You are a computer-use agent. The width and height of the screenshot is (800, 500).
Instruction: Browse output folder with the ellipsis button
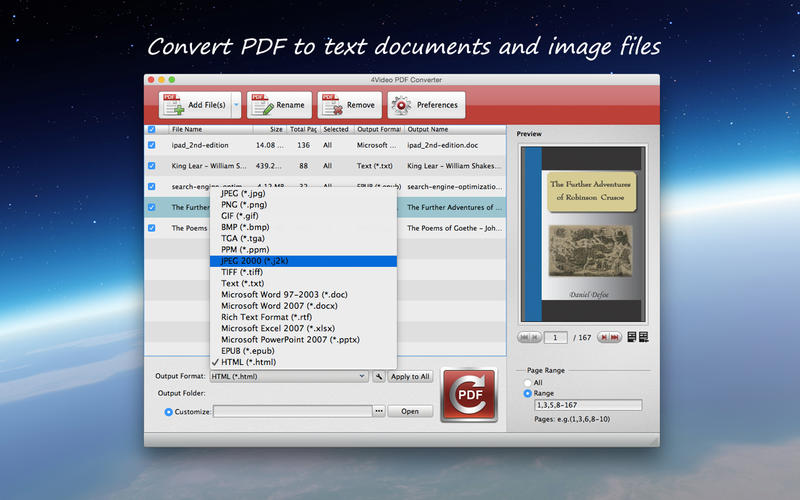(x=379, y=411)
